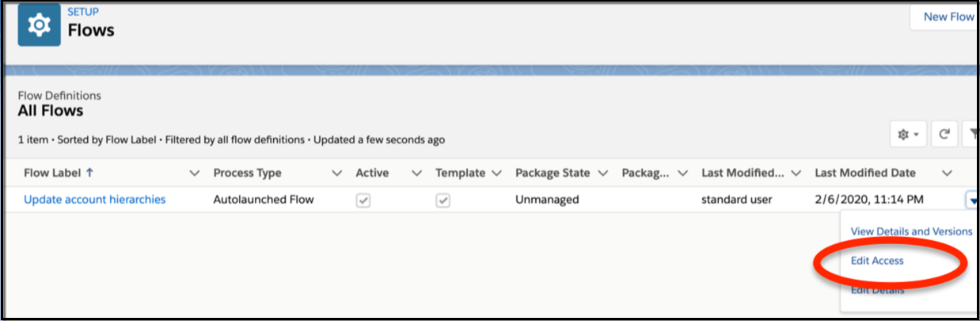Click the Setup gear icon beside Flows
The image size is (980, 321).
point(38,25)
